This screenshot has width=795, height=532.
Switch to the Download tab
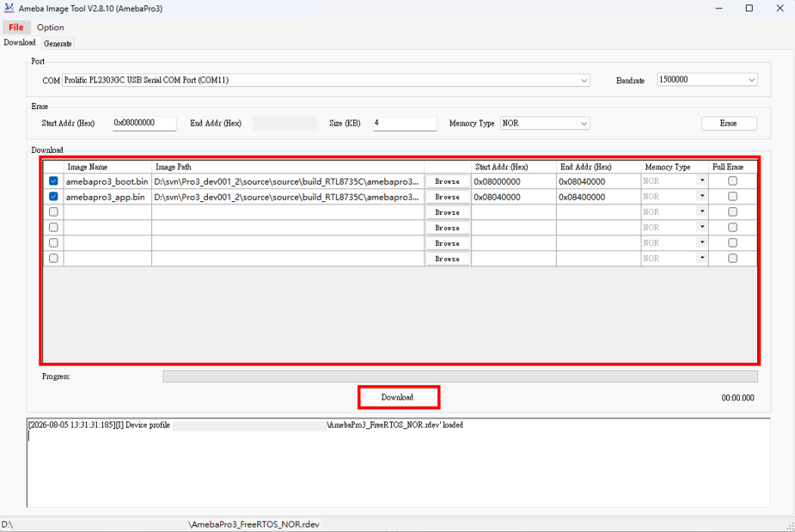20,43
